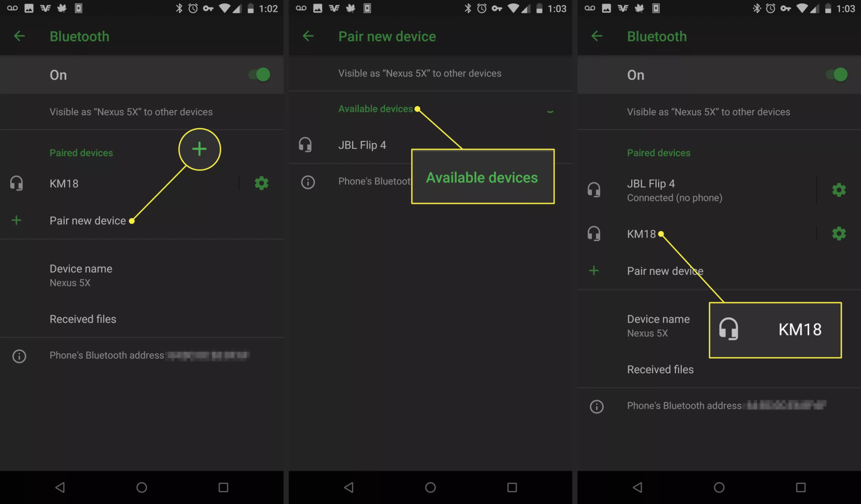Image resolution: width=861 pixels, height=504 pixels.
Task: Tap Android home button on right phone screen
Action: point(719,487)
